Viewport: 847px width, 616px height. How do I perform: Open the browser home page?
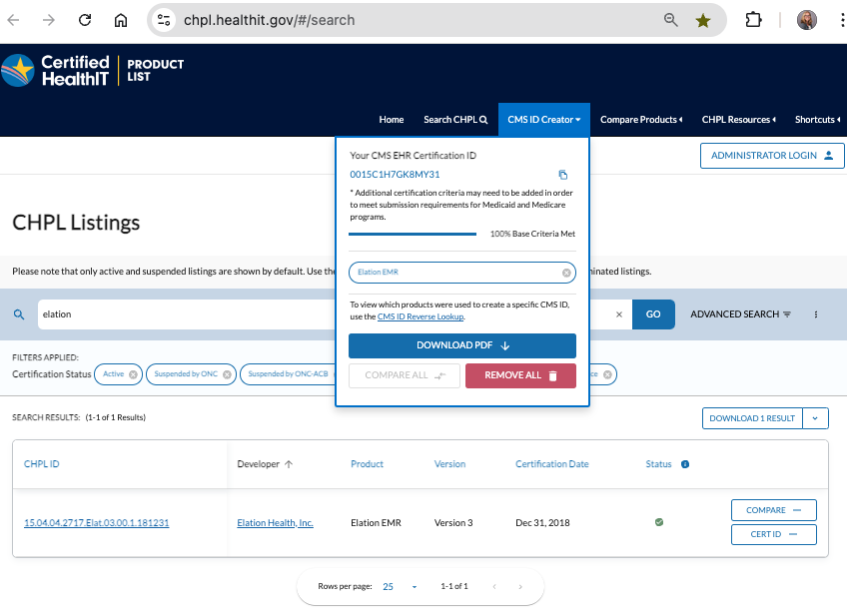(121, 21)
